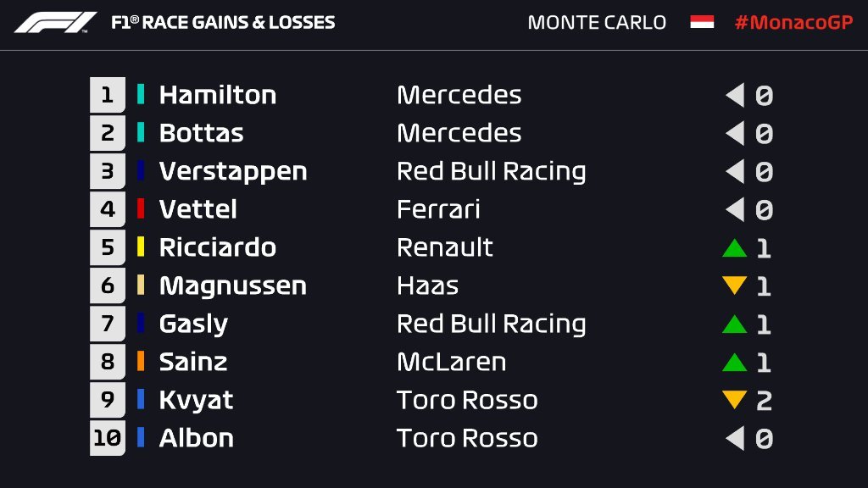Click Vettel's white left arrow

point(735,210)
